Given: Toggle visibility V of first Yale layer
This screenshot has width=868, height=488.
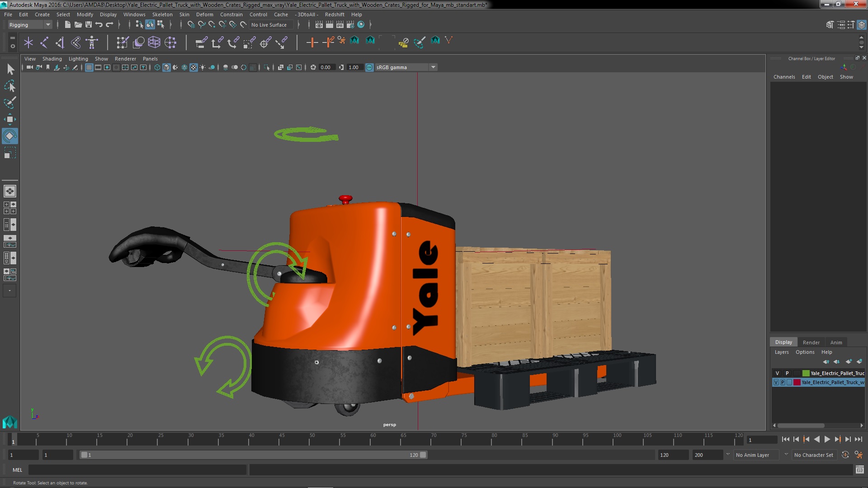Looking at the screenshot, I should pos(777,373).
